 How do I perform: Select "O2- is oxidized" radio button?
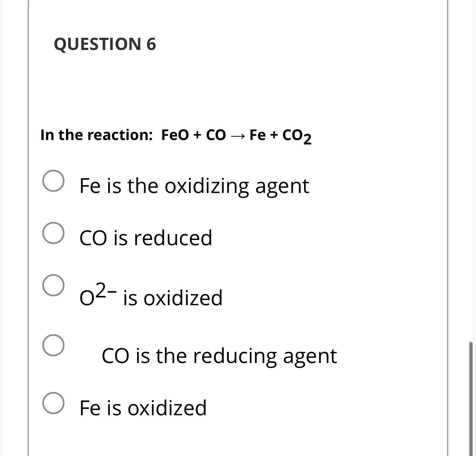[54, 286]
